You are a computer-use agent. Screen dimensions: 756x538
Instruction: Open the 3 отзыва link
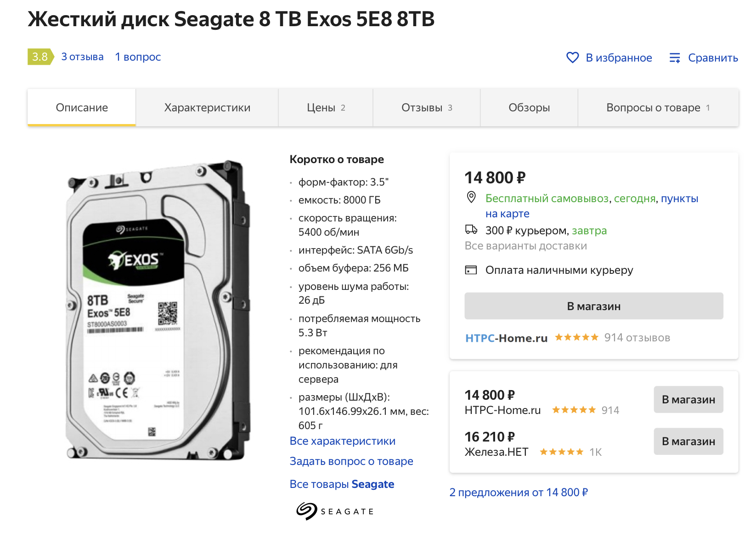pyautogui.click(x=83, y=57)
